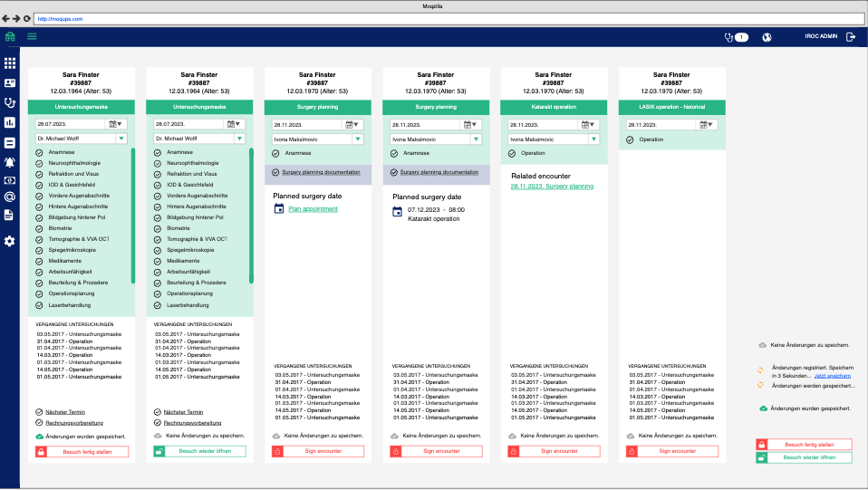Open the notification bell in sidebar
The image size is (868, 490).
pyautogui.click(x=10, y=162)
